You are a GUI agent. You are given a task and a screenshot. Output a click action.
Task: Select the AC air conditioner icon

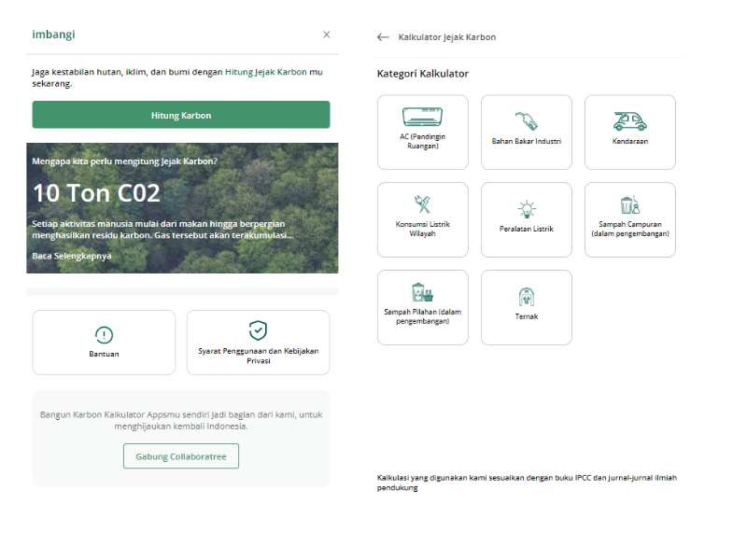pyautogui.click(x=423, y=117)
